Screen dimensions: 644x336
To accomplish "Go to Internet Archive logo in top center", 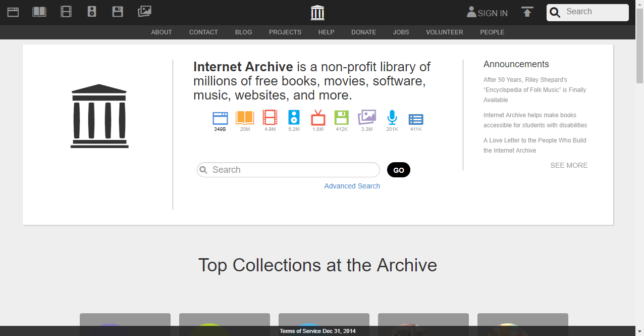I will [x=317, y=12].
